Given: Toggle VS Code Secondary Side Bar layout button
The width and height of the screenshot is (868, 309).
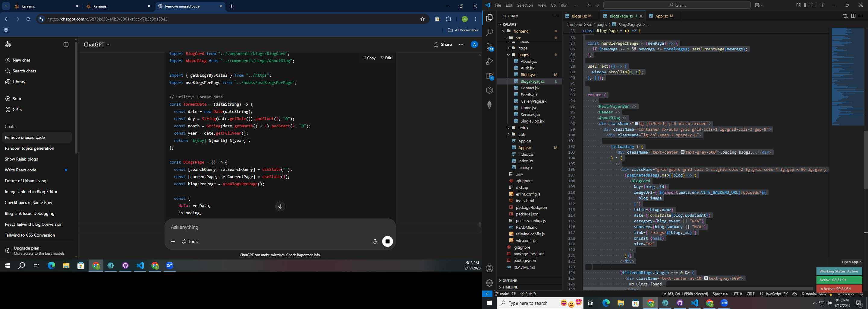Looking at the screenshot, I should (x=822, y=5).
